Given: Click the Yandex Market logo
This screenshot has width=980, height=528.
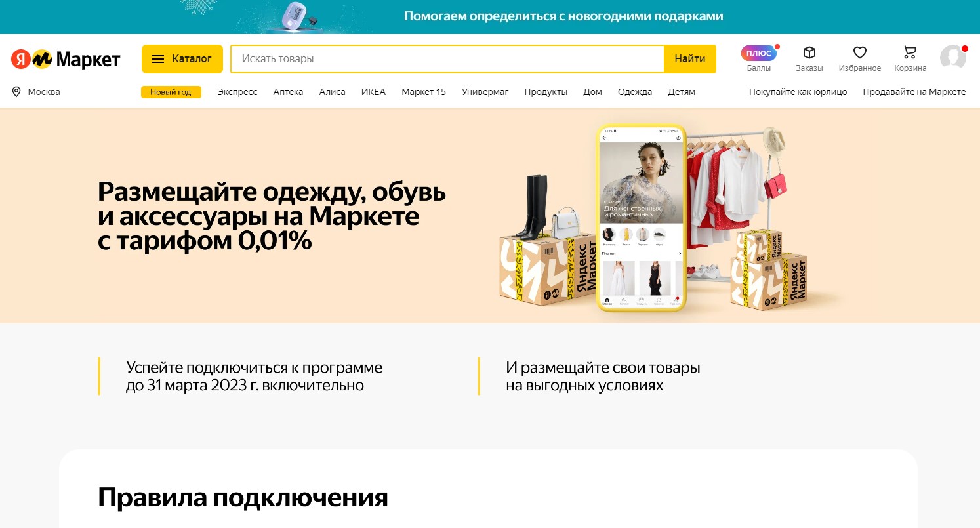Looking at the screenshot, I should (x=66, y=59).
